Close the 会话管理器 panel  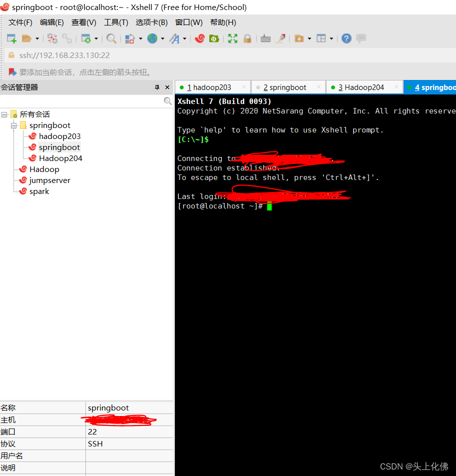point(167,87)
